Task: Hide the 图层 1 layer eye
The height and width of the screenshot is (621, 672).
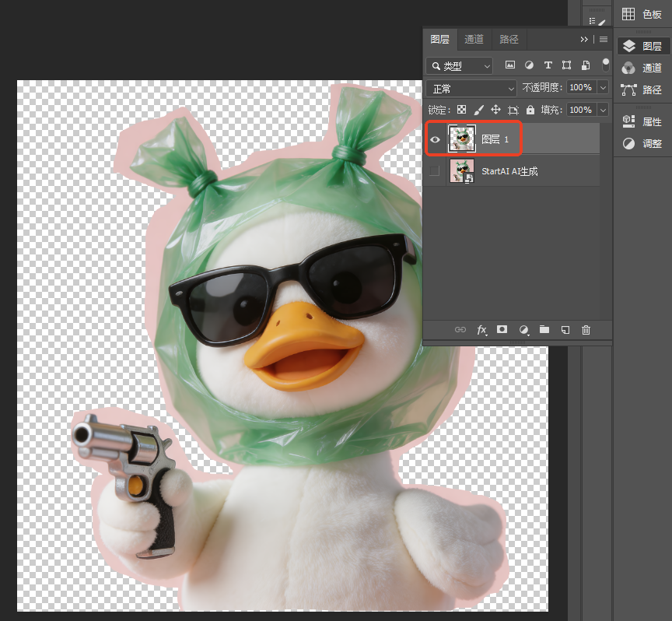Action: click(x=435, y=139)
